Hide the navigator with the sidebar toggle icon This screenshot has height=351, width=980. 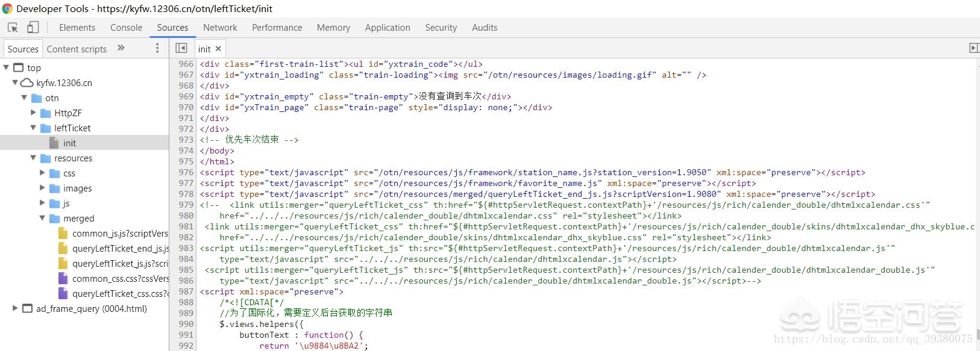(181, 48)
